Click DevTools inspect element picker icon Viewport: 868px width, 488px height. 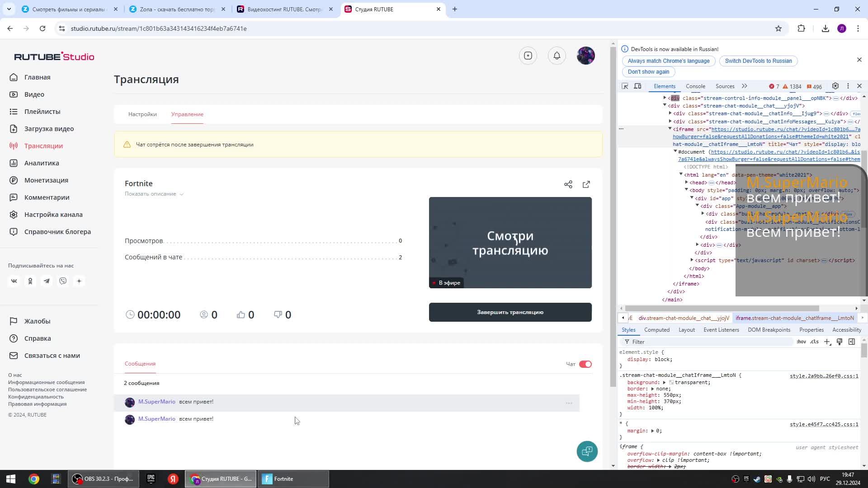point(625,86)
